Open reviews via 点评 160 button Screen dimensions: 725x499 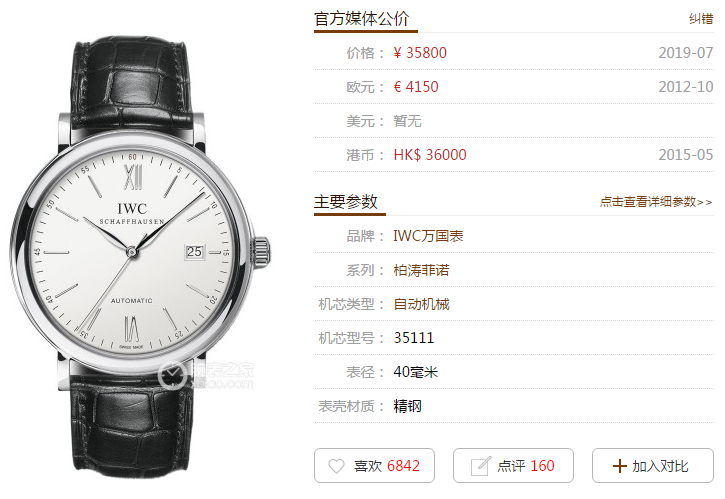[513, 465]
